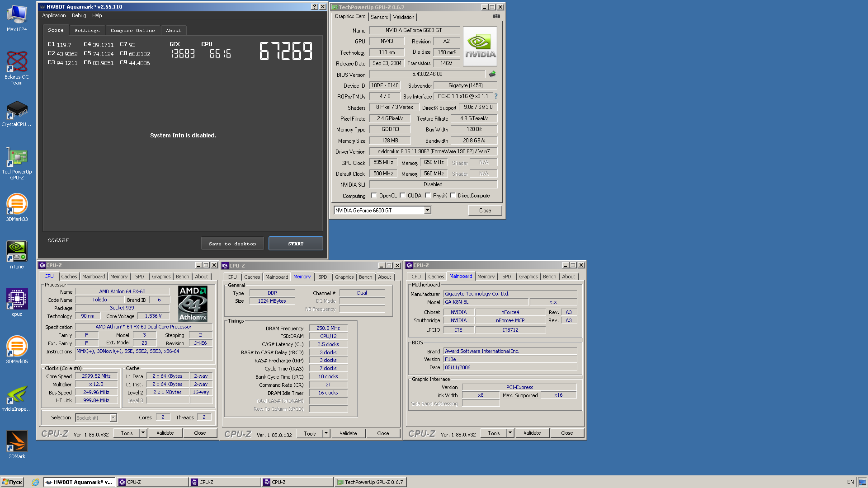The height and width of the screenshot is (488, 868).
Task: Toggle PhysX checkbox in GPU-Z
Action: click(x=428, y=196)
